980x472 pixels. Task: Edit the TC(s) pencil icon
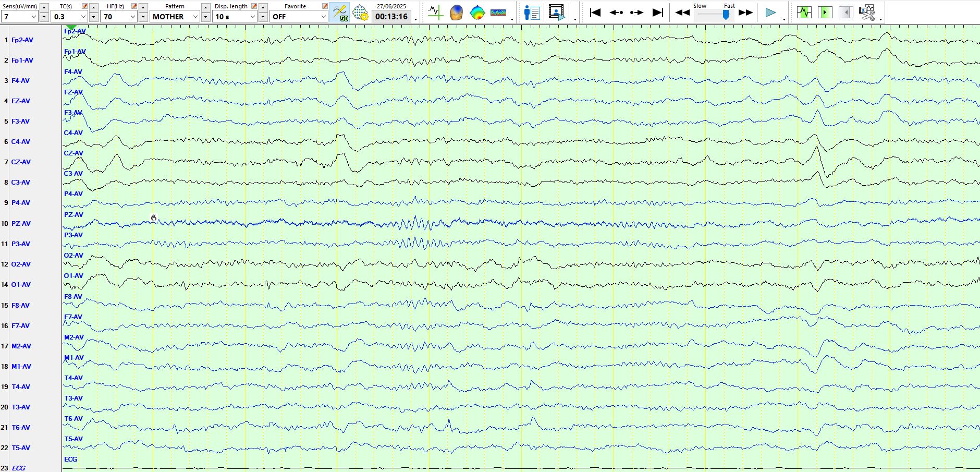pyautogui.click(x=85, y=6)
